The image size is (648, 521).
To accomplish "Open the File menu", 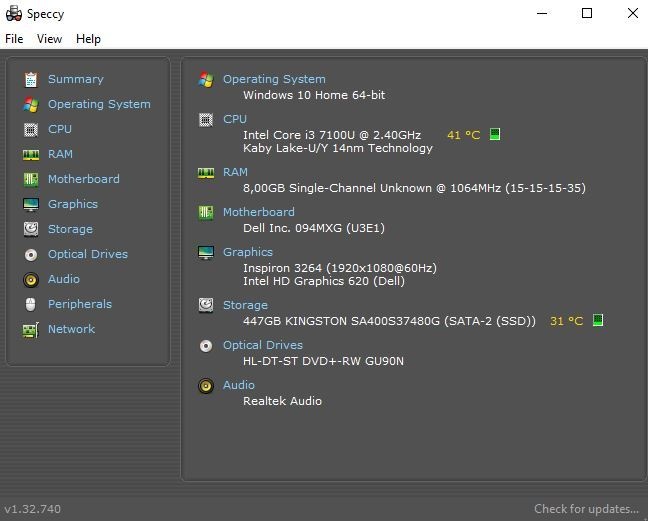I will coord(14,39).
